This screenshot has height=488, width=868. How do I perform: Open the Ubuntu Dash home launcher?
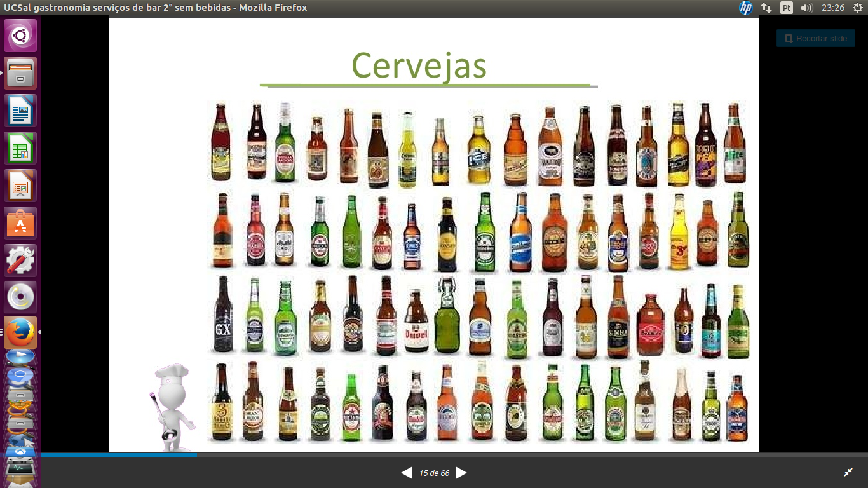click(20, 36)
